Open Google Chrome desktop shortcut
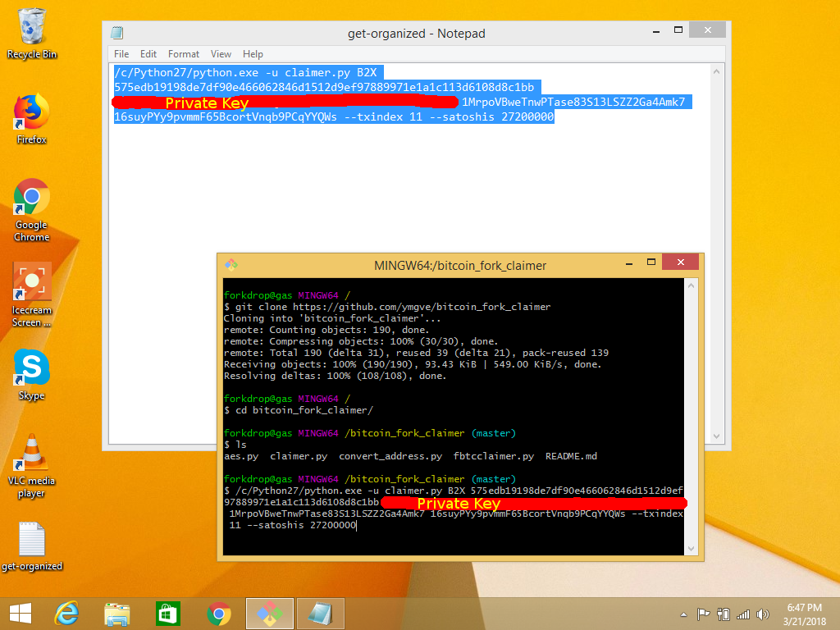840x630 pixels. pyautogui.click(x=32, y=198)
